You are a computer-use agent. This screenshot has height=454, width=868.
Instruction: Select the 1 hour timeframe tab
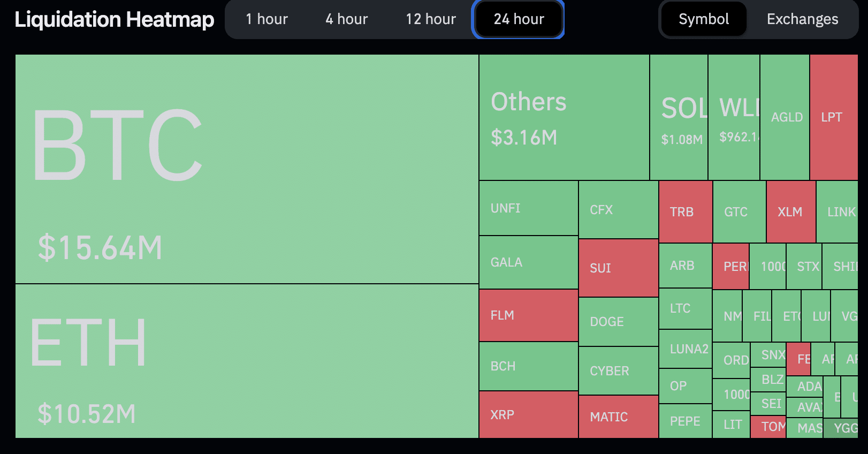[267, 19]
